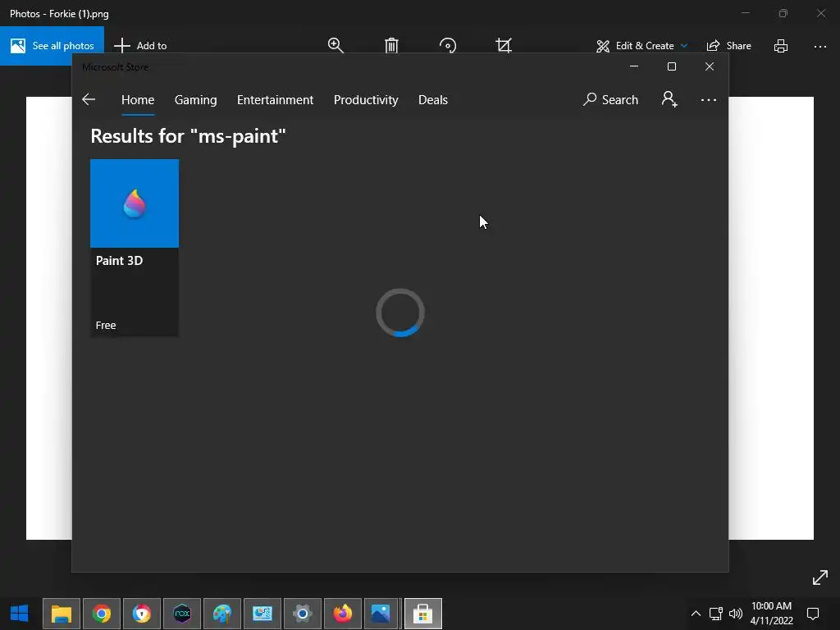840x630 pixels.
Task: Open File Explorer from the taskbar
Action: click(x=61, y=614)
